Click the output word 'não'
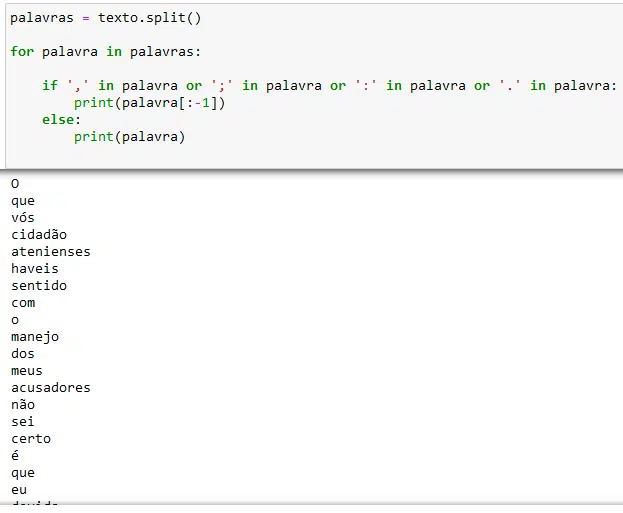Screen dimensions: 623x513 [23, 404]
